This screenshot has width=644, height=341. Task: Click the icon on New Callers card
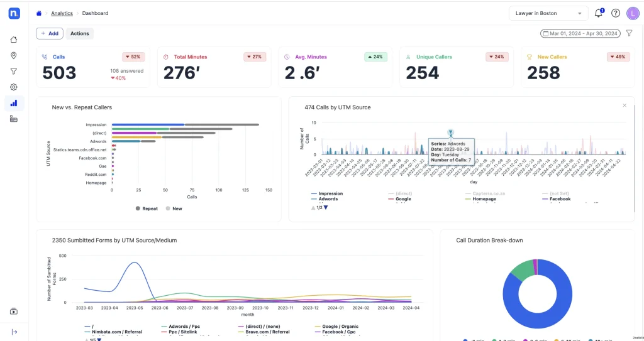click(530, 57)
